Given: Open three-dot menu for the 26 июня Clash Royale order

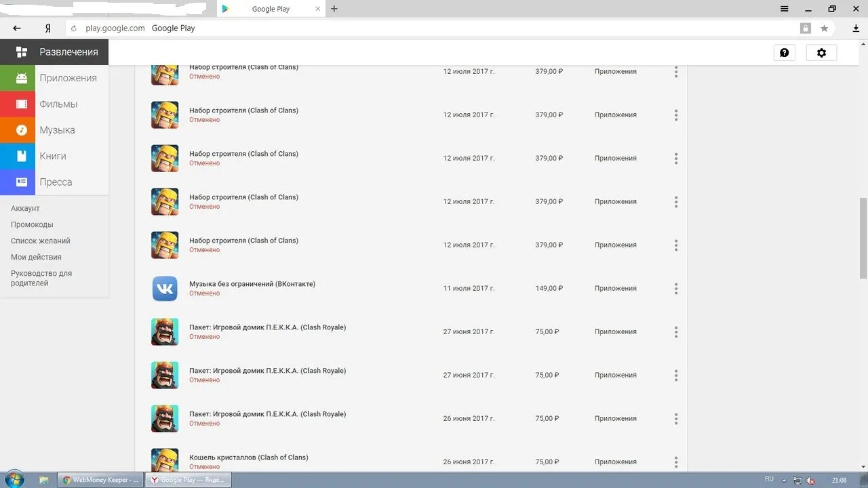Looking at the screenshot, I should pos(676,419).
